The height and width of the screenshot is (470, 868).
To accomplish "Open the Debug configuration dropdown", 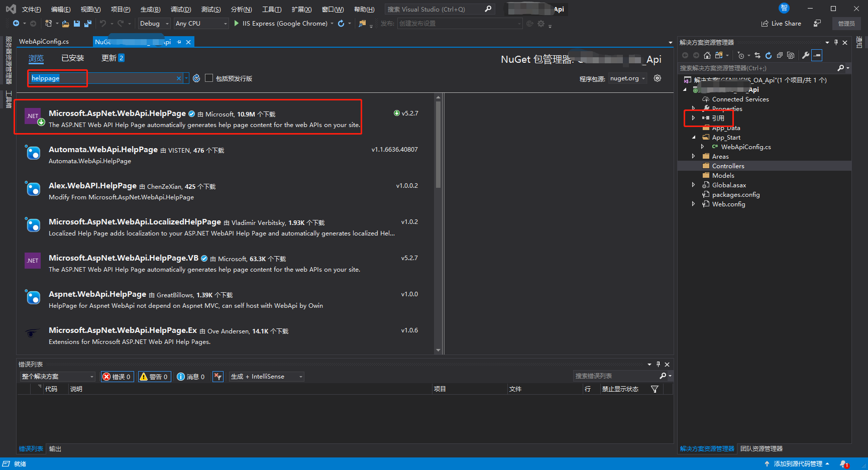I will click(x=154, y=24).
